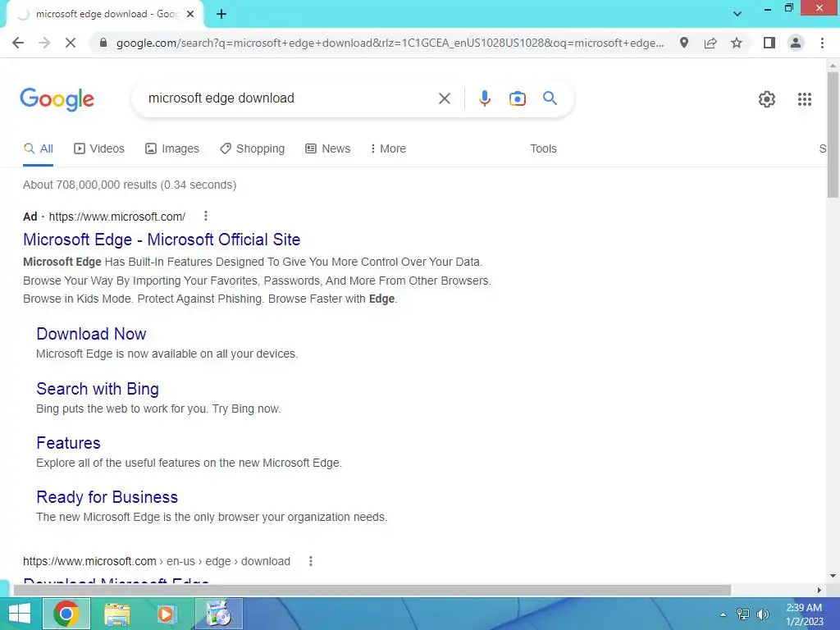
Task: Switch to the Images tab
Action: click(172, 149)
